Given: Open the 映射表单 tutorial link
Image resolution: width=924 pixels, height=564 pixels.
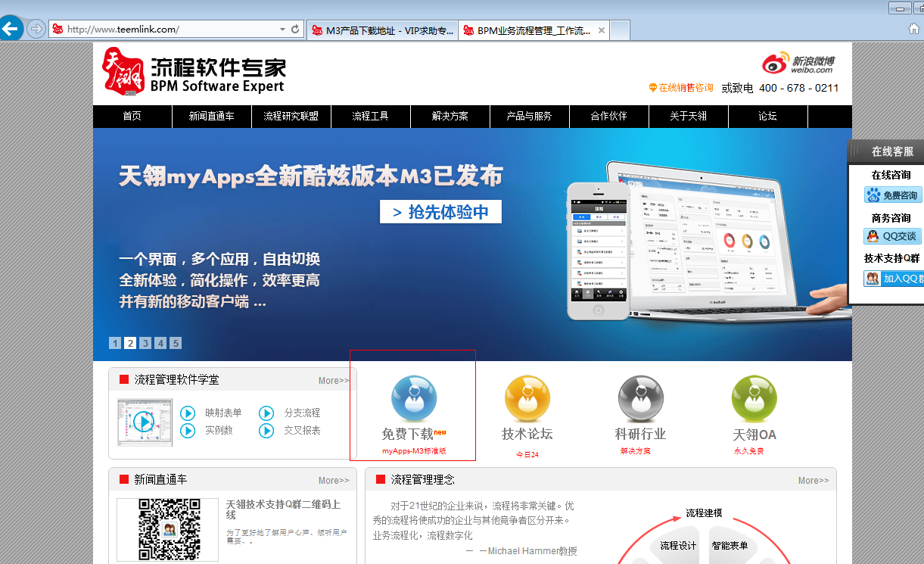Looking at the screenshot, I should (223, 413).
